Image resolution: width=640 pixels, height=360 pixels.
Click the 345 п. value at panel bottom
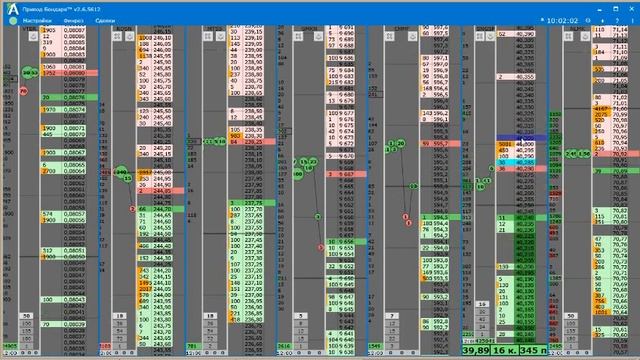[533, 351]
